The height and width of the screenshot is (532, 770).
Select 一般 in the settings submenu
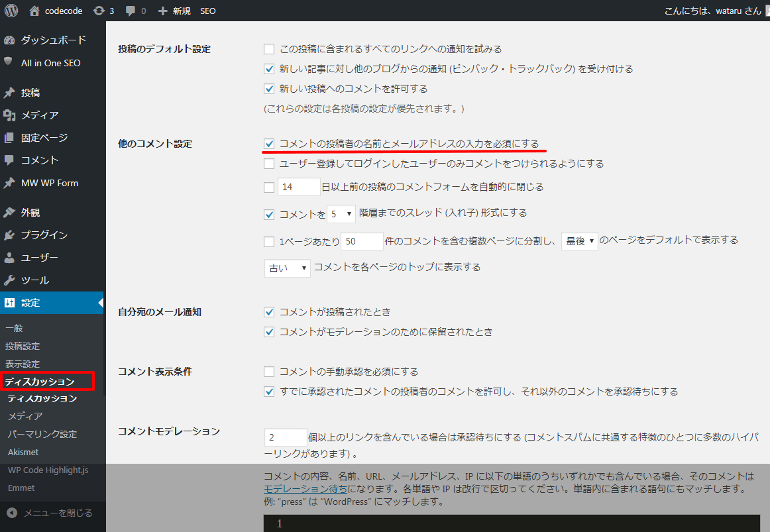click(14, 327)
